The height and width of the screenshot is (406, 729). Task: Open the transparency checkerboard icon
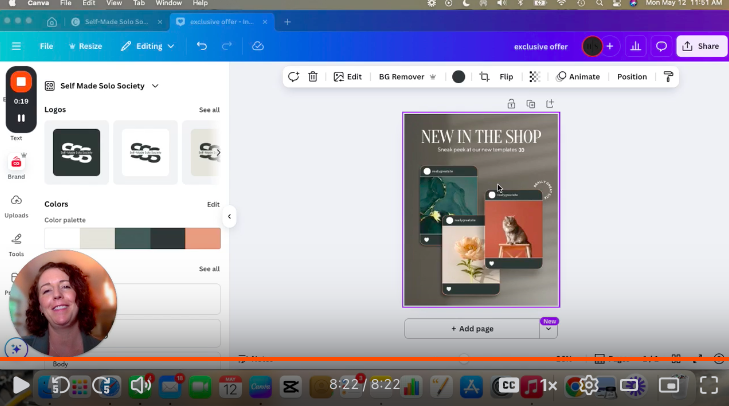click(535, 77)
